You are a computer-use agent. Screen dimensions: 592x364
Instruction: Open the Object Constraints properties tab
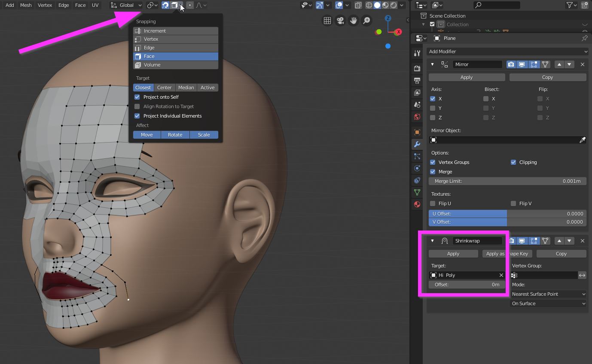(x=417, y=180)
